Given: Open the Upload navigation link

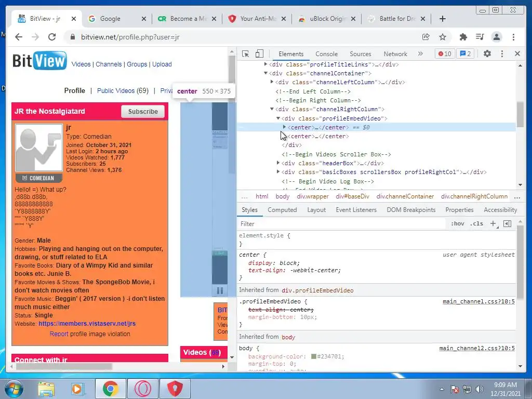Looking at the screenshot, I should click(162, 64).
